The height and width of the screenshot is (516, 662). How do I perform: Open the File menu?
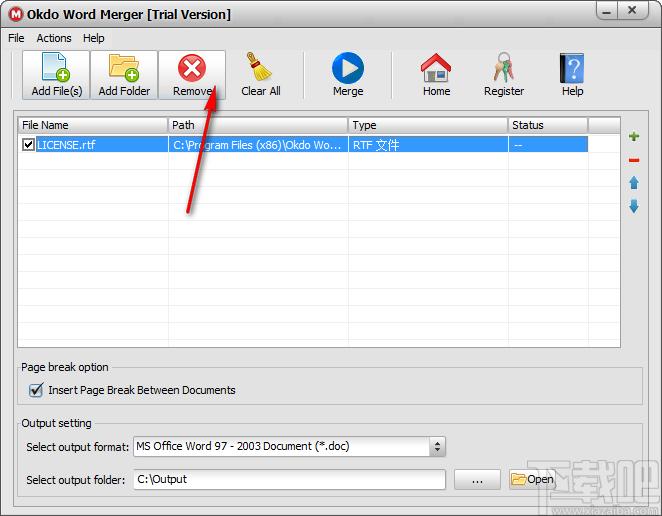click(16, 38)
